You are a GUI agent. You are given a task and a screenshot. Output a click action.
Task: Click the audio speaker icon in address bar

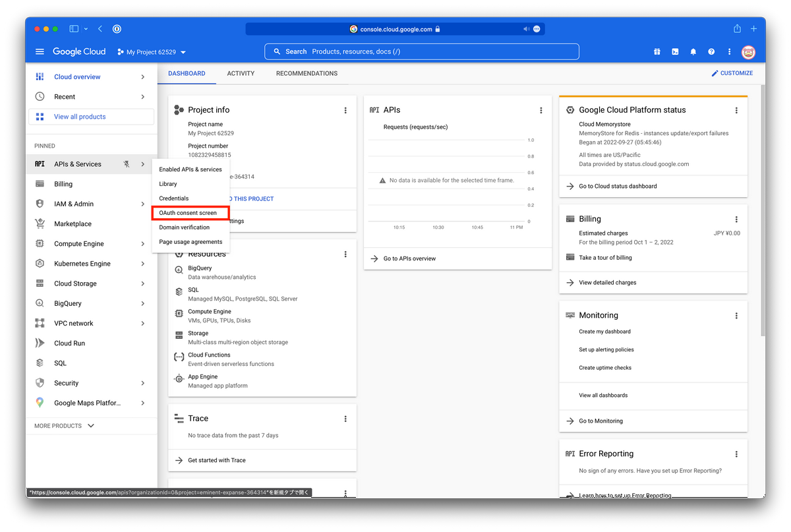(x=526, y=29)
